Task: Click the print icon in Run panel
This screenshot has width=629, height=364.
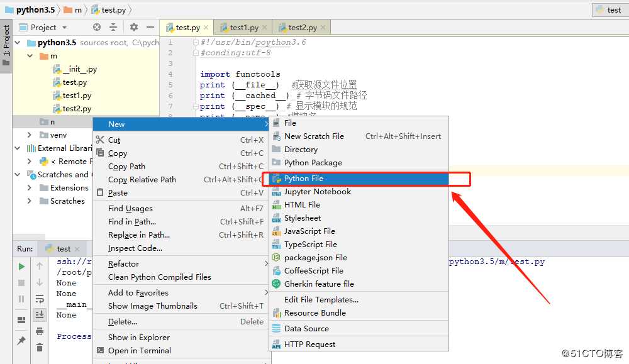Action: 40,331
